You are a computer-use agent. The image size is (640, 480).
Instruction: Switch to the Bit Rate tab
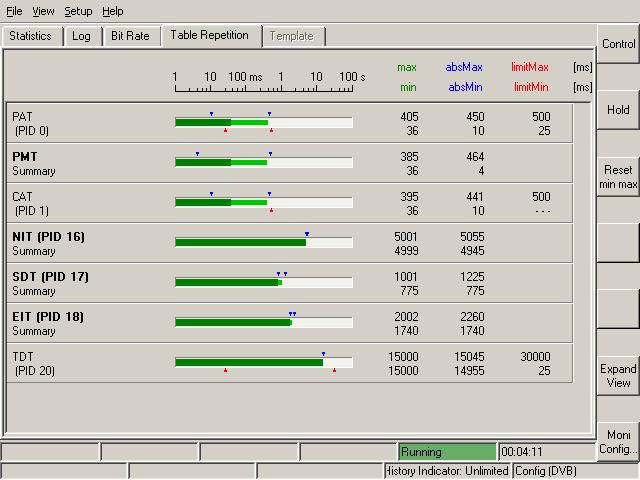(x=130, y=36)
